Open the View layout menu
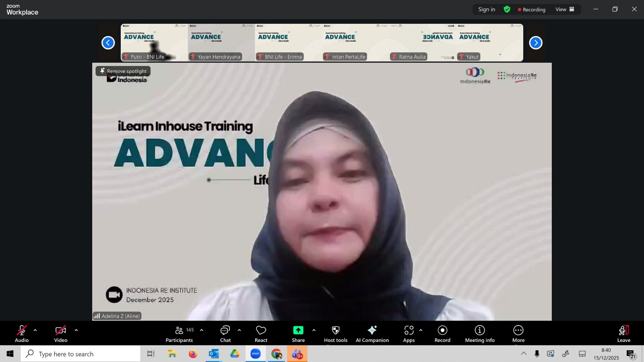The image size is (644, 362). point(565,9)
